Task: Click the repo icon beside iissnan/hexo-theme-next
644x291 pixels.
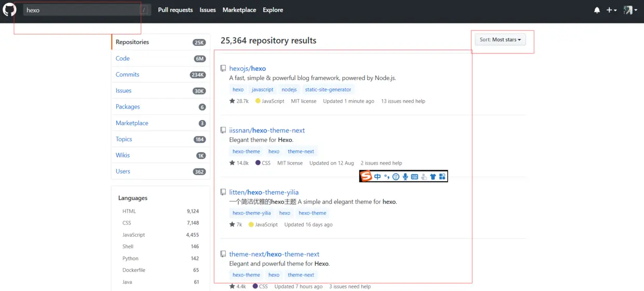Action: tap(223, 130)
